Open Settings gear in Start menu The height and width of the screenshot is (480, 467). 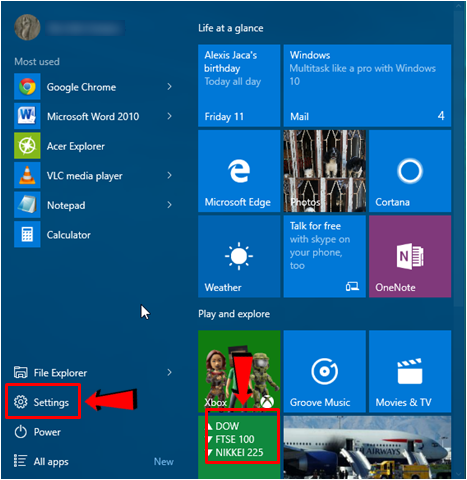[21, 402]
